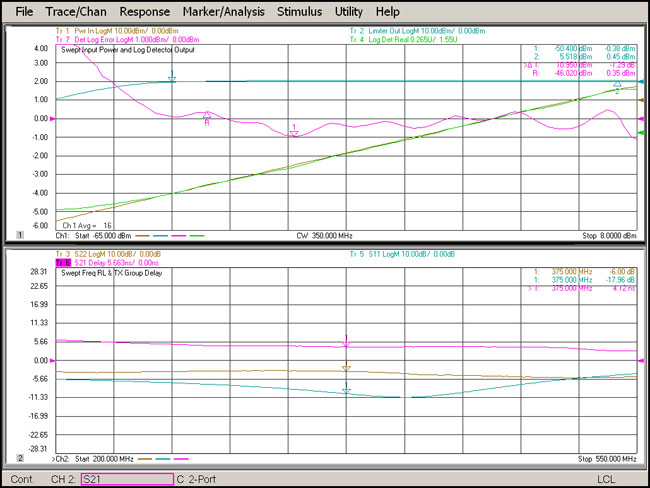This screenshot has width=650, height=488.
Task: Click the S21 field in the status bar
Action: tap(125, 478)
